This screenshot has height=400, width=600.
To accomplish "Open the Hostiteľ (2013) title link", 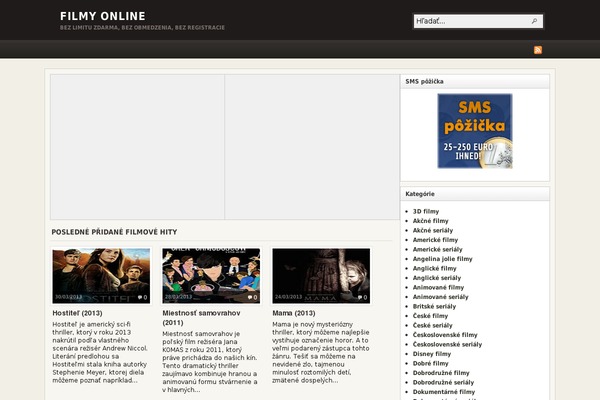I will coord(77,313).
